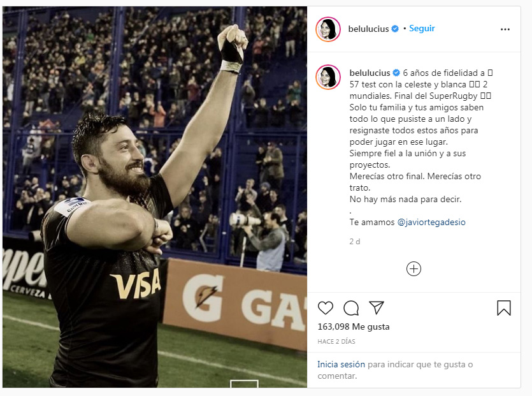Click the verified badge in the caption
Viewport: 532px width, 396px height.
(x=396, y=73)
